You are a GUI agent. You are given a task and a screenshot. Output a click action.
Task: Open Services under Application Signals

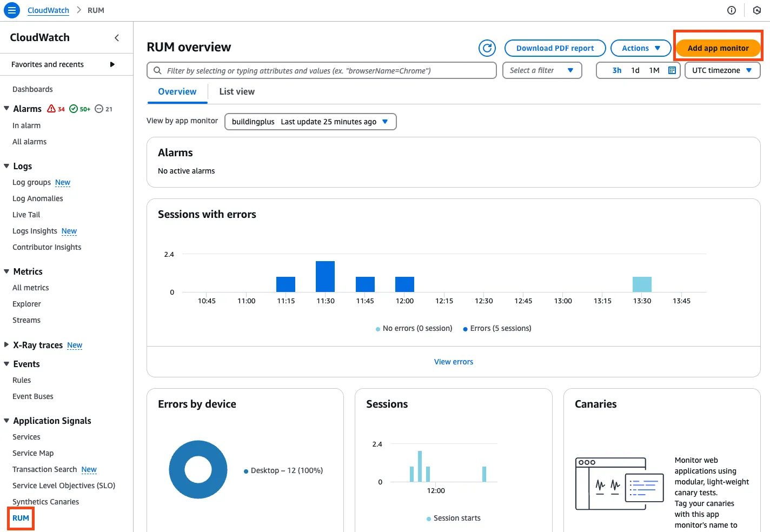pyautogui.click(x=26, y=437)
